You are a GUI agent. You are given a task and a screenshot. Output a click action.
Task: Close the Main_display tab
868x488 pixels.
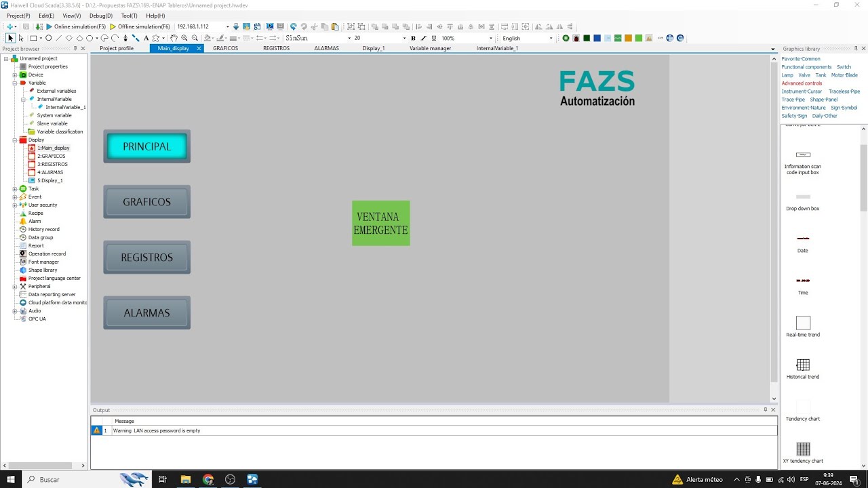coord(199,48)
